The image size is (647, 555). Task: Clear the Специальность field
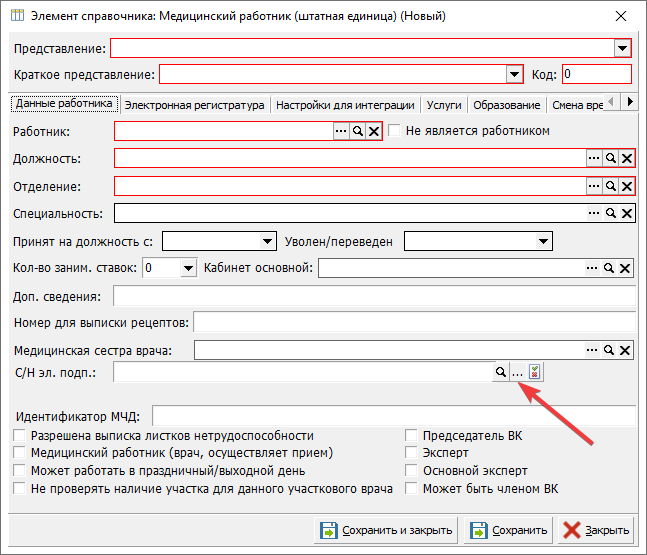[626, 213]
